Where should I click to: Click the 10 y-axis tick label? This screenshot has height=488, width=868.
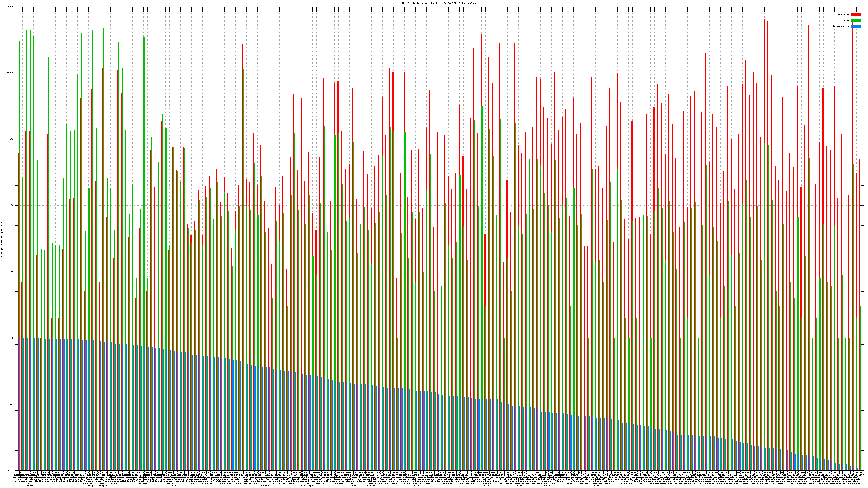click(12, 272)
